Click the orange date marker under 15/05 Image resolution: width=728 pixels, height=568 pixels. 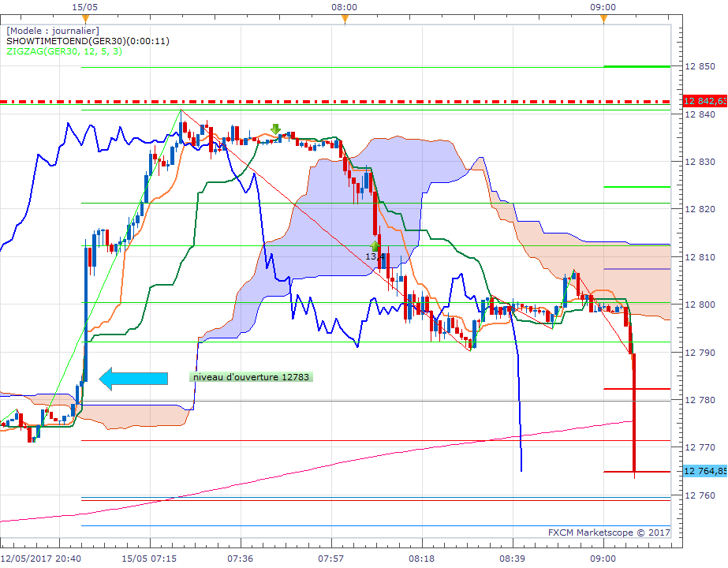pyautogui.click(x=85, y=19)
